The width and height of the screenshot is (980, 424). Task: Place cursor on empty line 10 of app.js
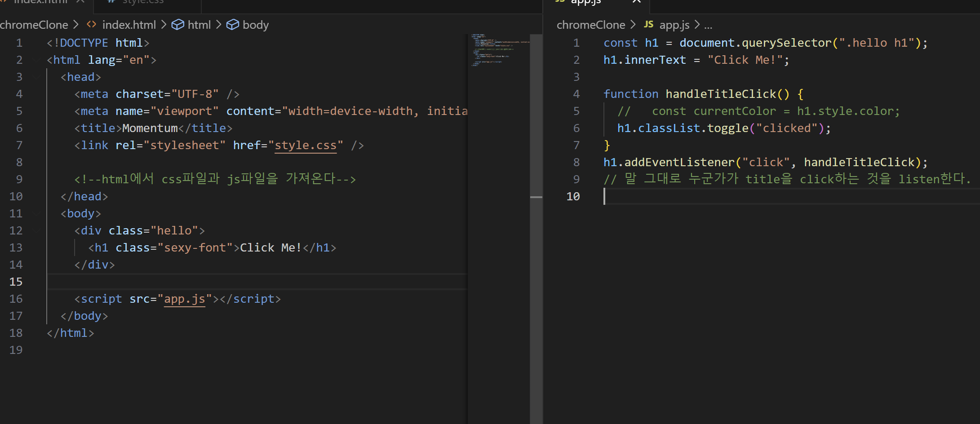pos(791,196)
